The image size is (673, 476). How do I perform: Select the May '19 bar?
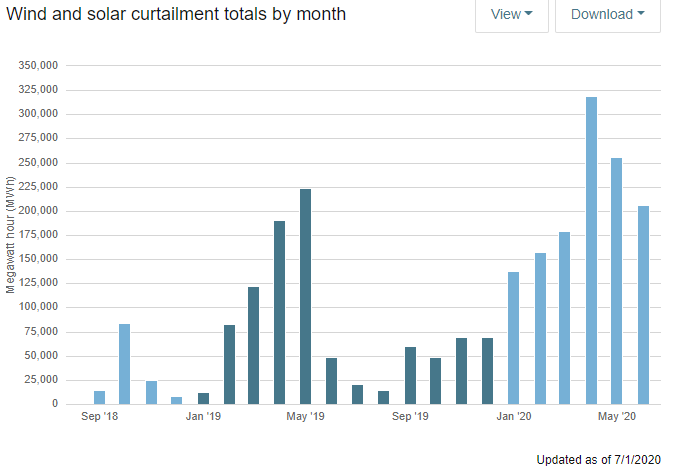pyautogui.click(x=305, y=297)
